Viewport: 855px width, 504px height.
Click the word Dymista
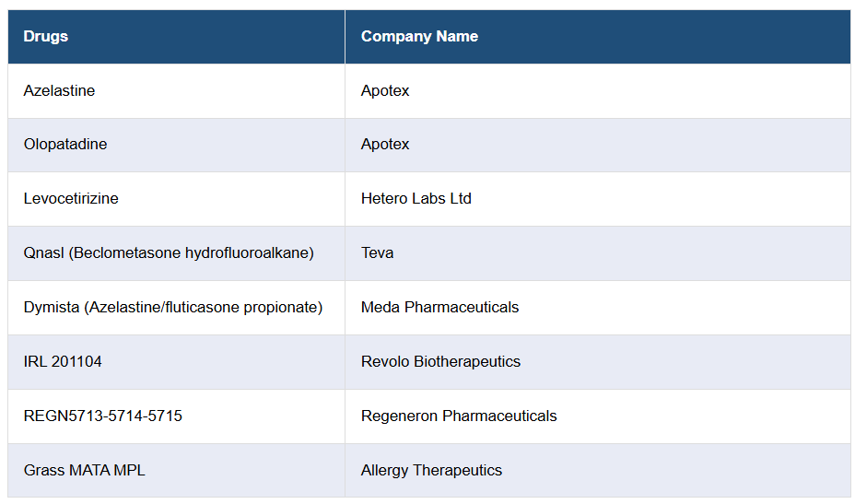coord(52,307)
